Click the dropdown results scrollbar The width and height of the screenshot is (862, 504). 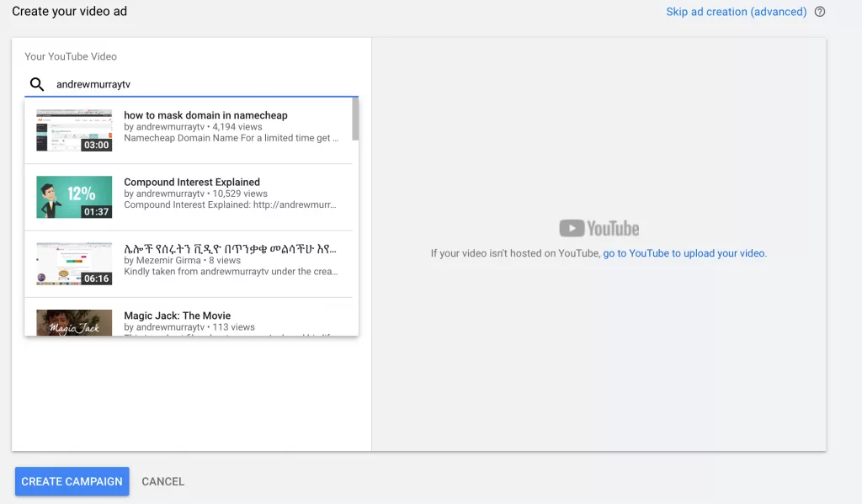click(355, 119)
